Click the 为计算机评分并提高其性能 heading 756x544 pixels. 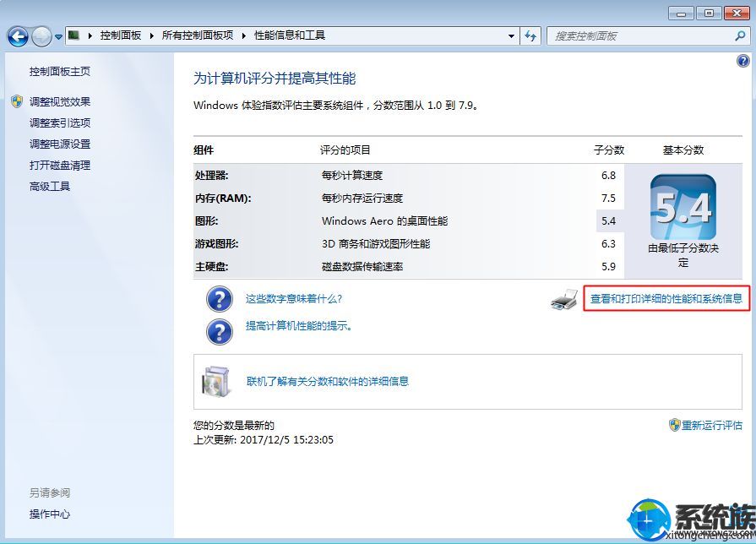(x=275, y=79)
